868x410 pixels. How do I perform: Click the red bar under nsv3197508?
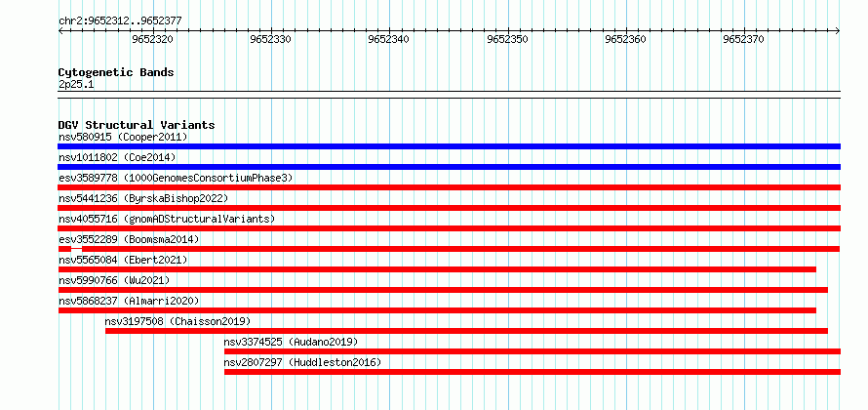tap(466, 331)
